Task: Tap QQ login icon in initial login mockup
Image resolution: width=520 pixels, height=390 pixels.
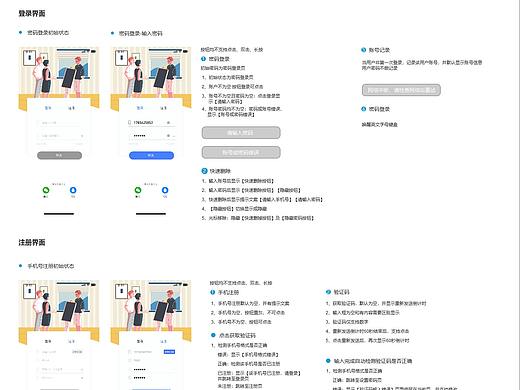Action: click(73, 190)
